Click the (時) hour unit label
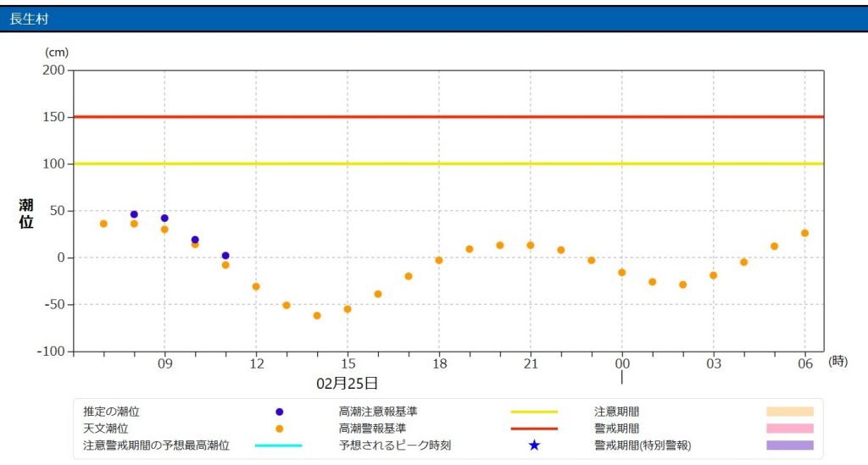This screenshot has height=465, width=868. click(x=838, y=361)
